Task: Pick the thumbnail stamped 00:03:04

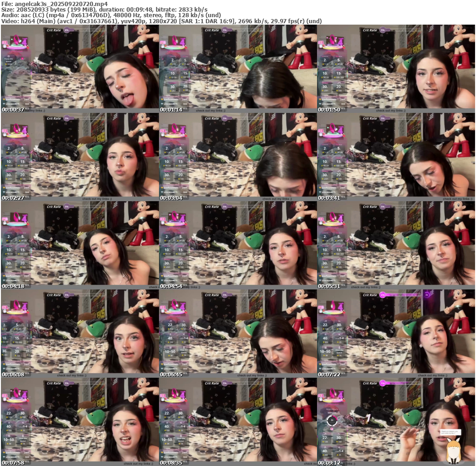Action: click(238, 157)
